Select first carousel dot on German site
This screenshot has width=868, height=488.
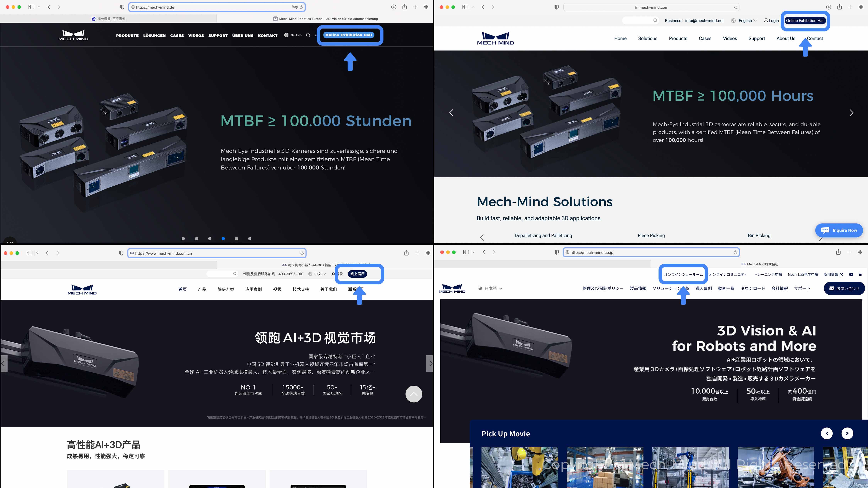point(183,239)
